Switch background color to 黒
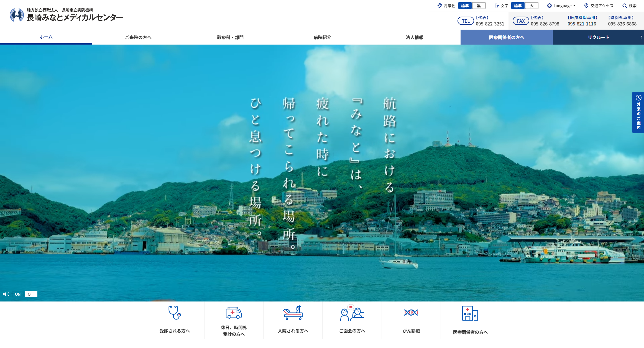The width and height of the screenshot is (644, 348). [479, 6]
